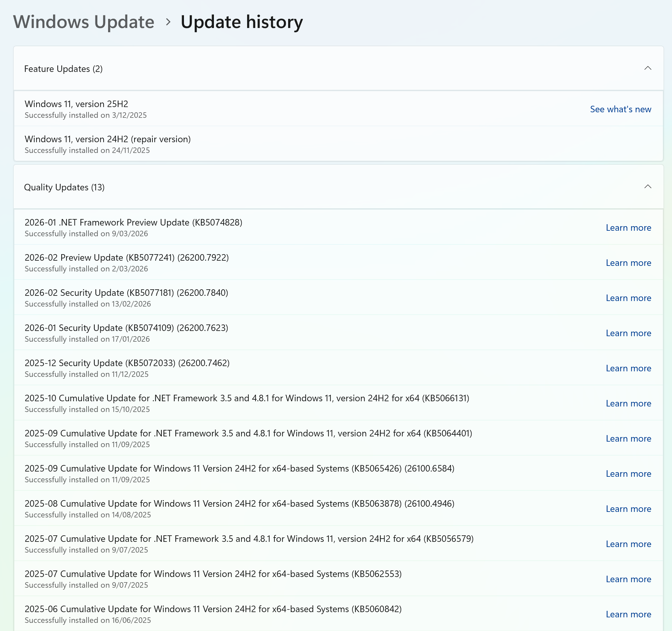The width and height of the screenshot is (672, 631).
Task: Learn more about KB5077181 Security Update
Action: tap(628, 298)
